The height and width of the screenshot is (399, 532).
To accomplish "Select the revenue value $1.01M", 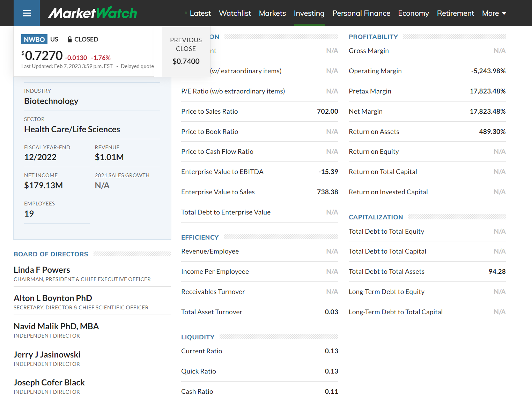I will [x=109, y=157].
